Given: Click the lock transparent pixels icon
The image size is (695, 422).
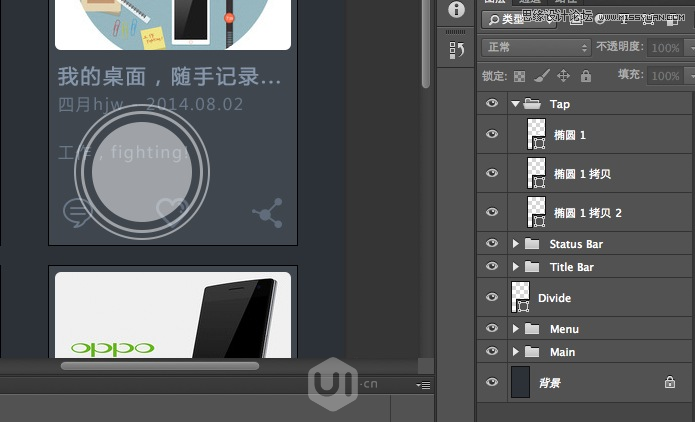Looking at the screenshot, I should coord(519,76).
